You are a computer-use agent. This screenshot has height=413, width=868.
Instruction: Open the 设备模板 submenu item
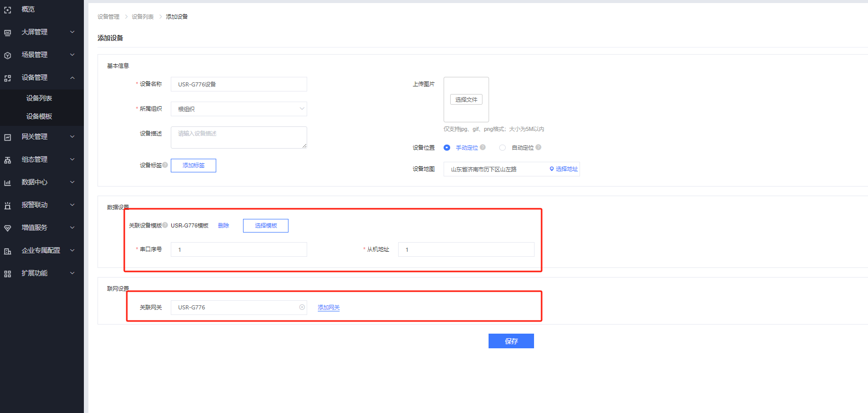tap(39, 116)
